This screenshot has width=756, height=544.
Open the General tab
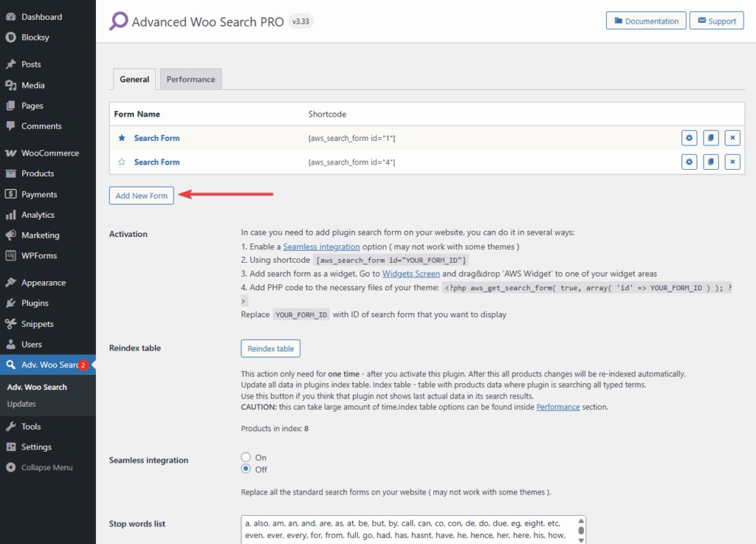[x=134, y=78]
